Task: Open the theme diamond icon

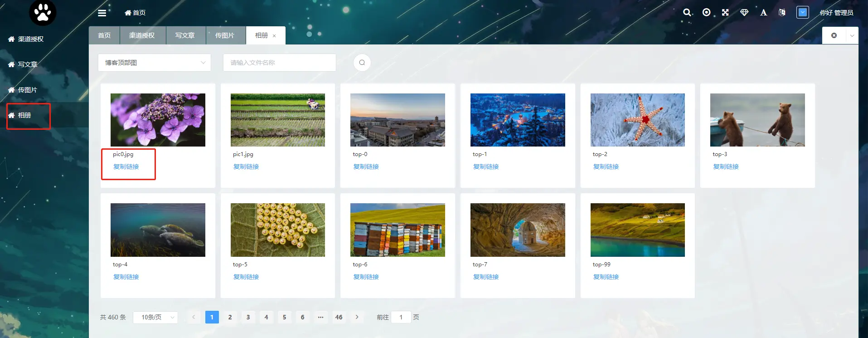Action: 744,12
